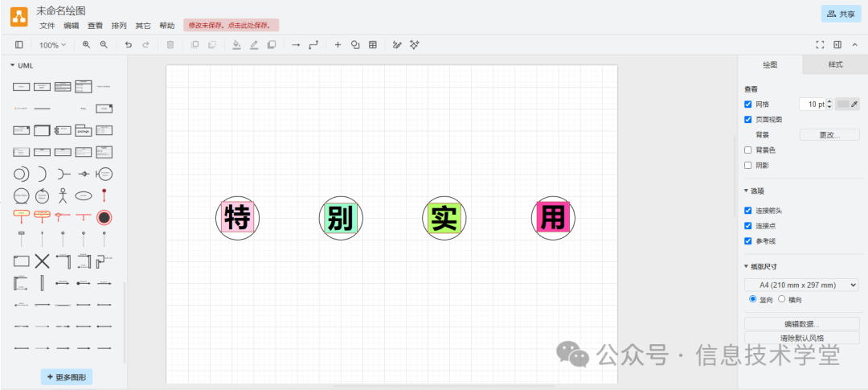868x390 pixels.
Task: Enable the 背景色 checkbox
Action: [x=748, y=150]
